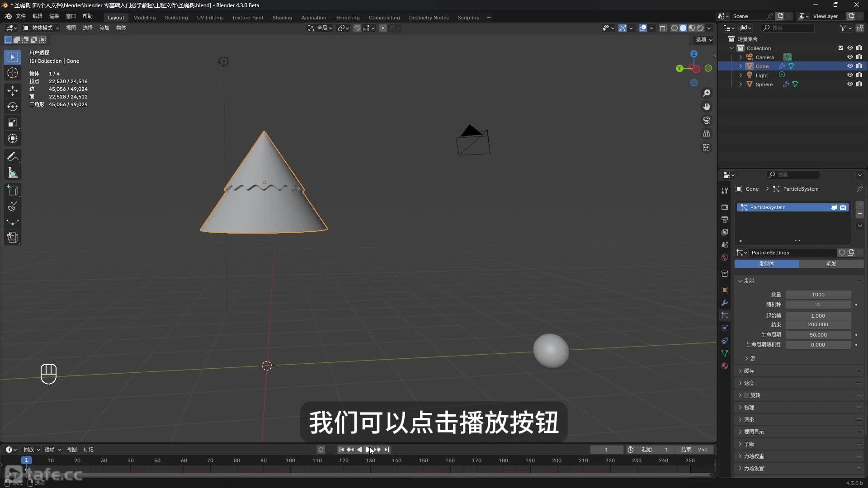Select the Move tool in toolbar

tap(13, 91)
